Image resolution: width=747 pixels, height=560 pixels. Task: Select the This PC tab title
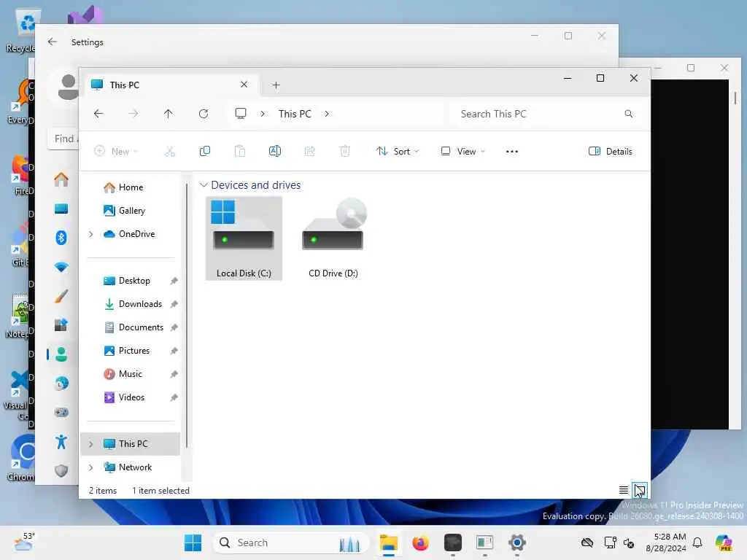coord(125,85)
